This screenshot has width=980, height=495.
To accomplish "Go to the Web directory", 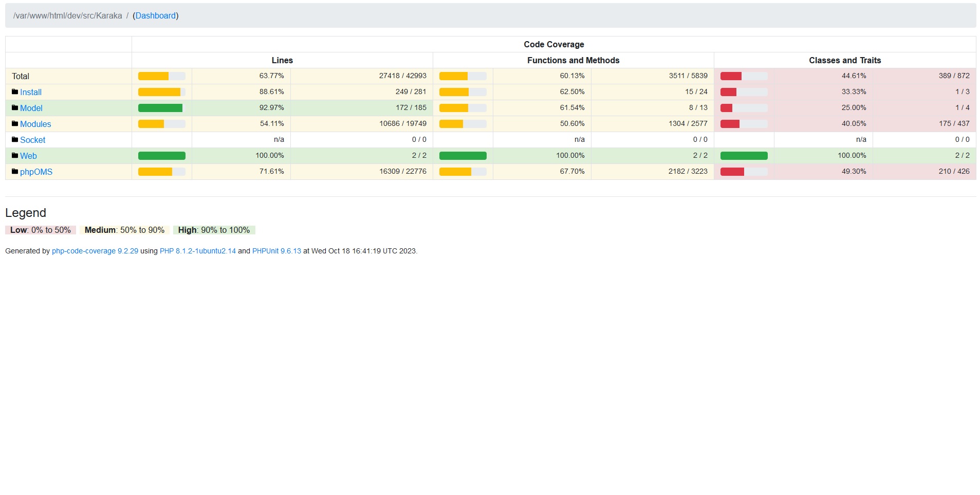I will (x=28, y=156).
